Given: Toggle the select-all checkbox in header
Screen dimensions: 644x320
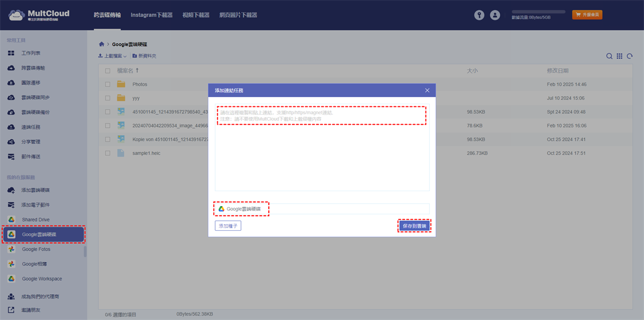Looking at the screenshot, I should click(107, 70).
